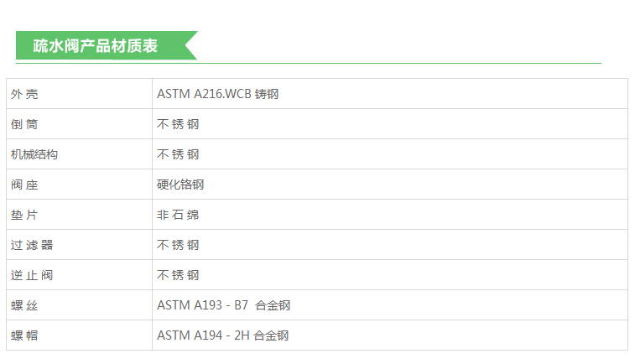Viewport: 635px width, 364px height.
Task: Click the ASTM A216.WCB 铸钢 cell
Action: pos(217,94)
